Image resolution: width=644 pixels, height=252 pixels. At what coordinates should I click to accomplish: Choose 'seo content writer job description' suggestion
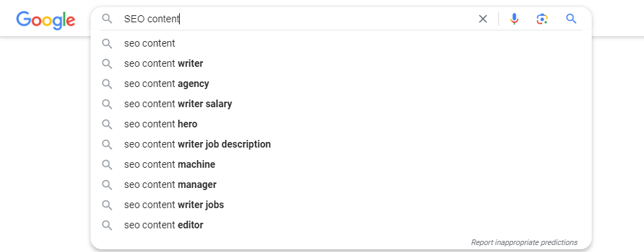[x=341, y=144]
